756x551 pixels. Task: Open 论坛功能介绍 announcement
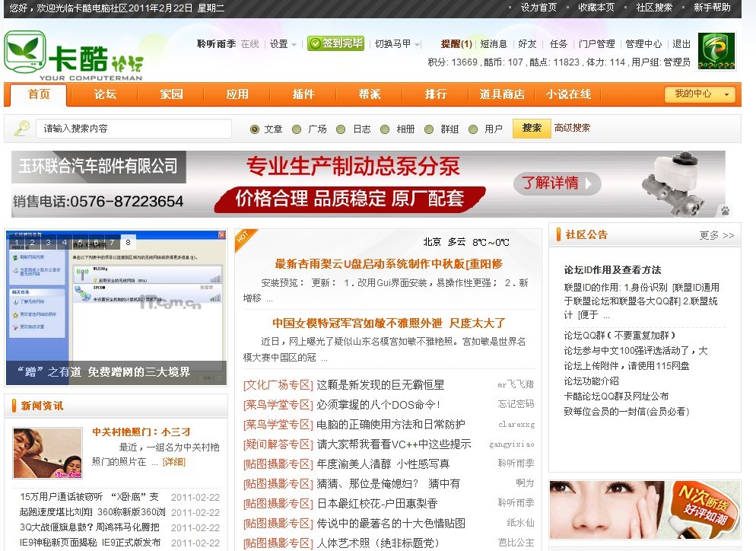tap(591, 381)
